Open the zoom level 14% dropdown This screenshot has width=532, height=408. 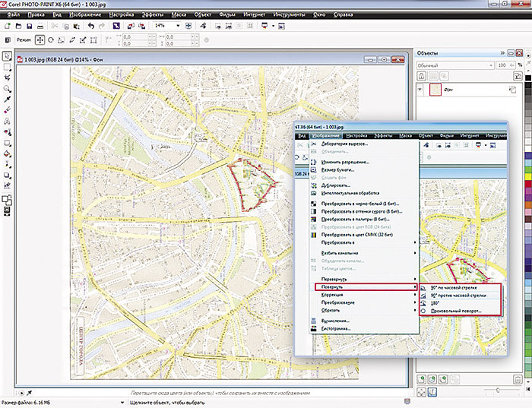point(178,25)
